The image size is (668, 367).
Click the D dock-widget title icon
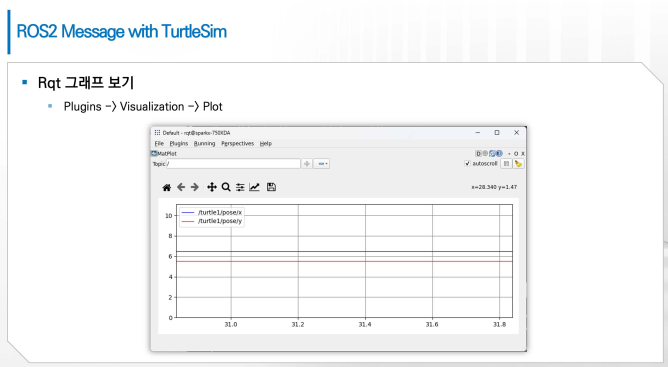click(x=478, y=153)
